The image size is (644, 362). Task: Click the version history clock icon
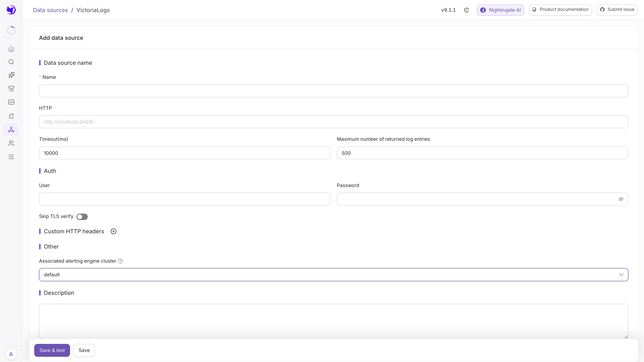(466, 10)
